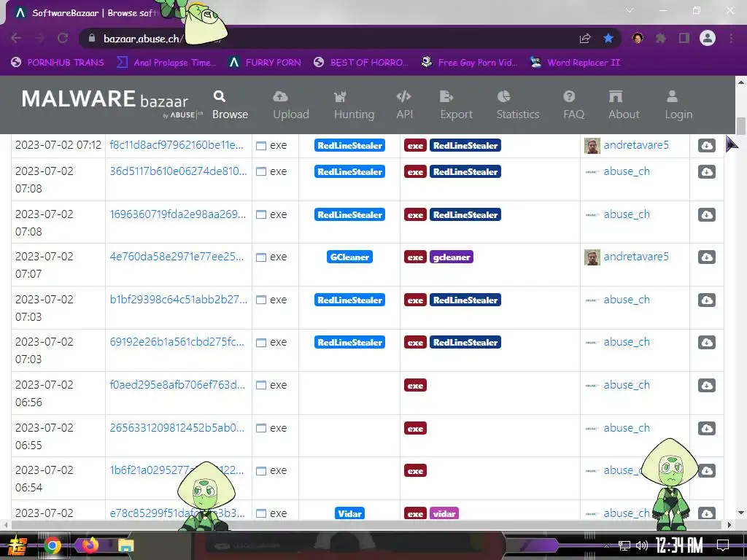Screen dimensions: 747x560
Task: Click the GCleaner signature badge
Action: [x=349, y=257]
